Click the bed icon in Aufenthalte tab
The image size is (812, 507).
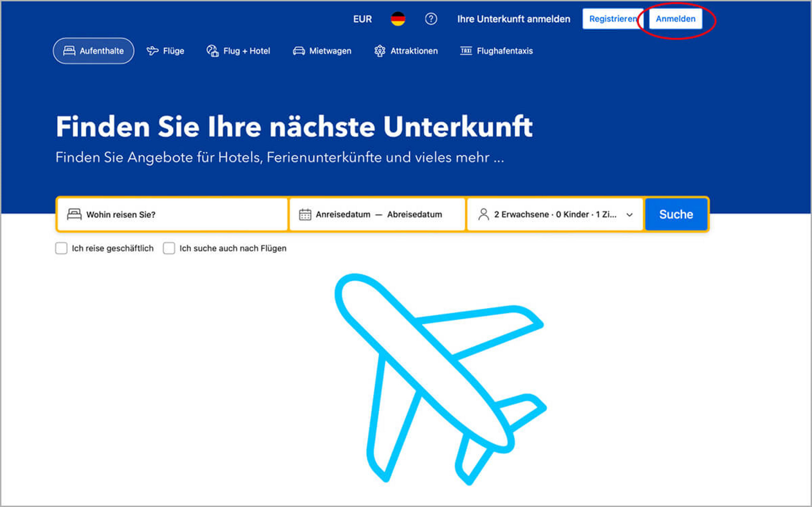[x=69, y=51]
